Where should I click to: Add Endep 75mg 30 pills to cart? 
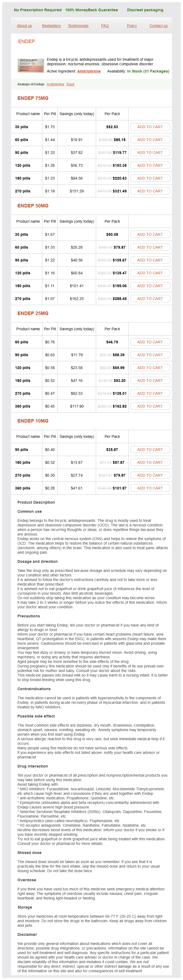click(x=150, y=127)
